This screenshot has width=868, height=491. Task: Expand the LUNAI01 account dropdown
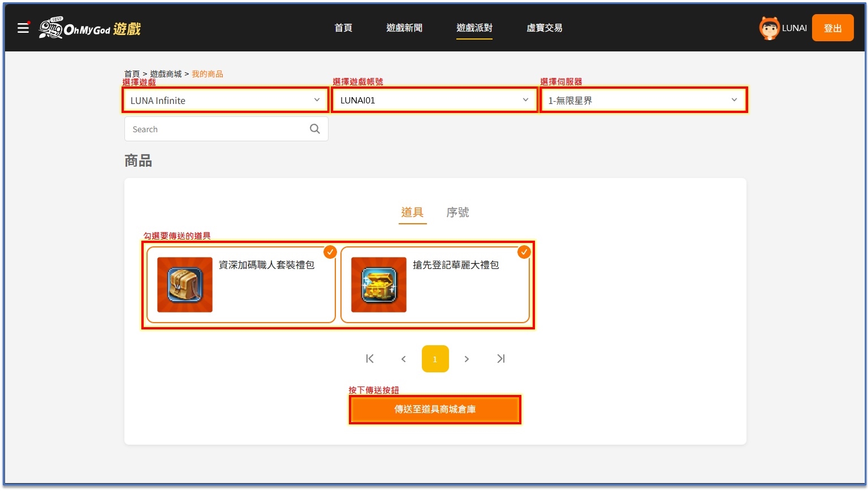(434, 101)
